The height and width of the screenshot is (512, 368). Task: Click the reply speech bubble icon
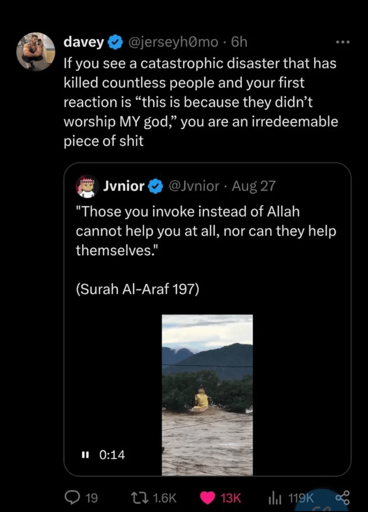coord(71,498)
